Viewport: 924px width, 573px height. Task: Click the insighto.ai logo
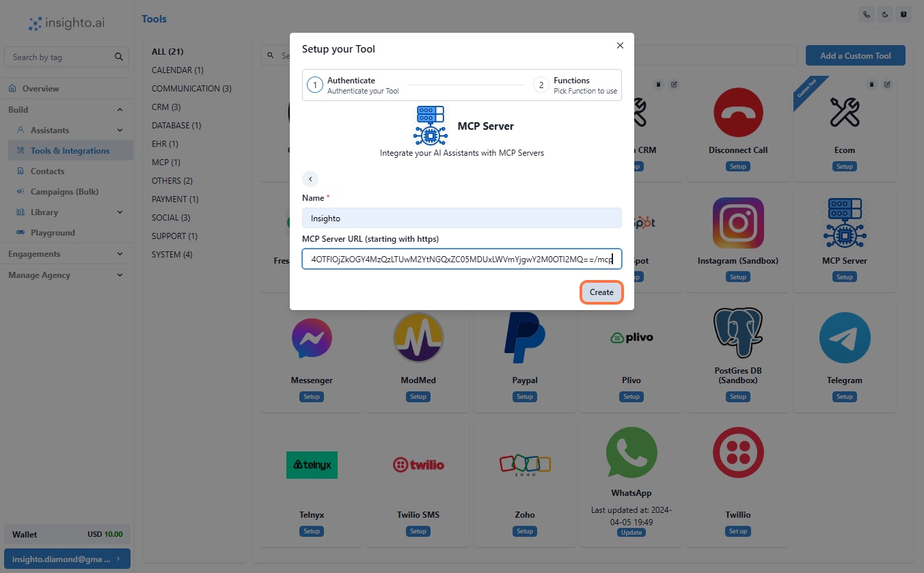pyautogui.click(x=67, y=24)
